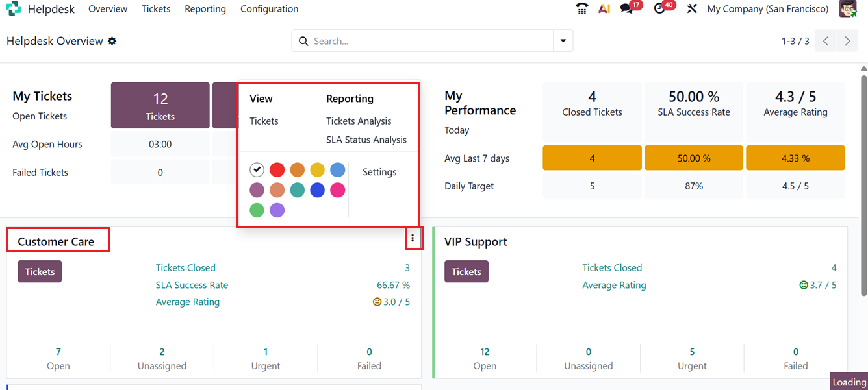Expand the search filter dropdown arrow
This screenshot has height=390, width=868.
pos(563,40)
